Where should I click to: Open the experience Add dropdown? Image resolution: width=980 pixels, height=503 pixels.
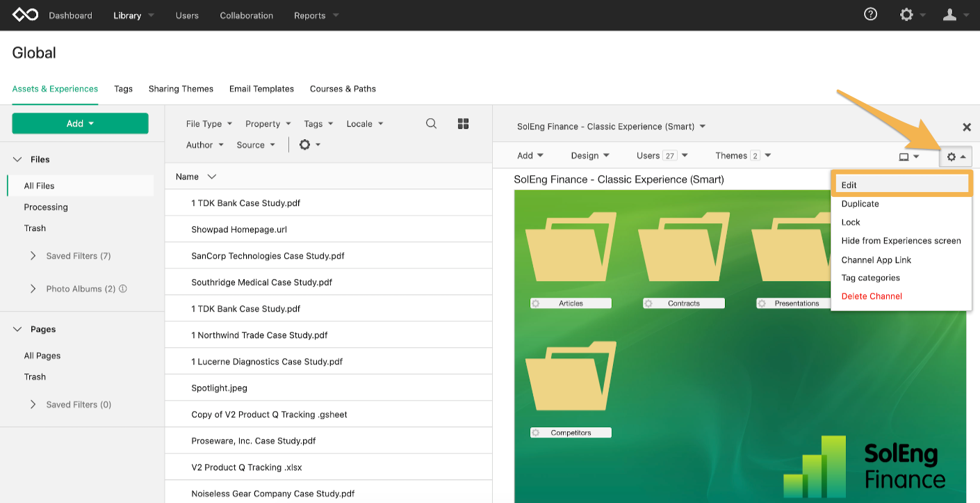(x=530, y=156)
